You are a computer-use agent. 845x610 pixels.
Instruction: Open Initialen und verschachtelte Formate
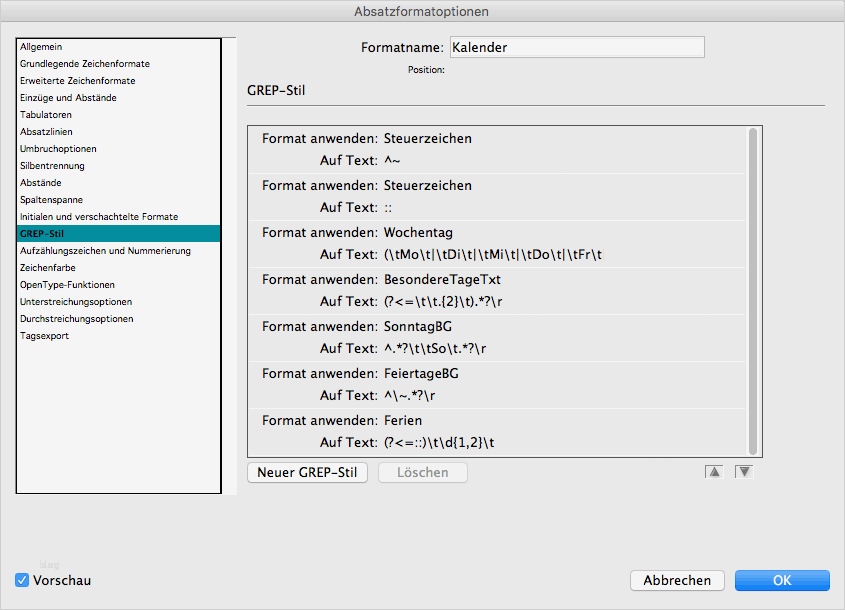tap(99, 217)
